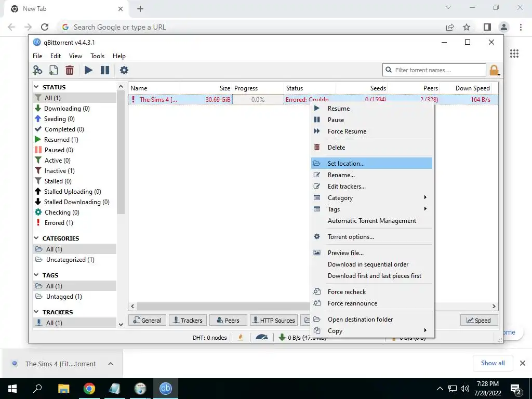Collapse the CATEGORIES section
The height and width of the screenshot is (399, 532).
[x=37, y=238]
